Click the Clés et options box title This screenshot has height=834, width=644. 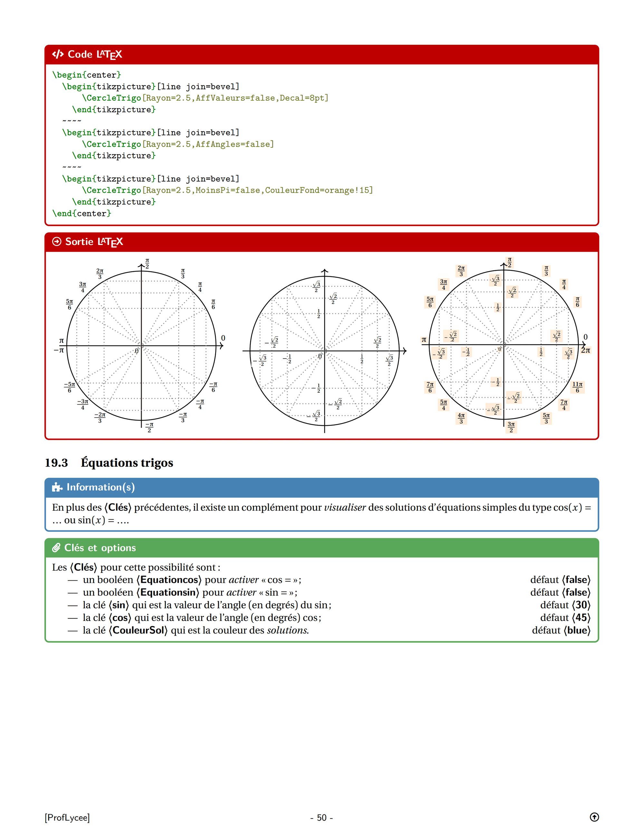tap(100, 548)
